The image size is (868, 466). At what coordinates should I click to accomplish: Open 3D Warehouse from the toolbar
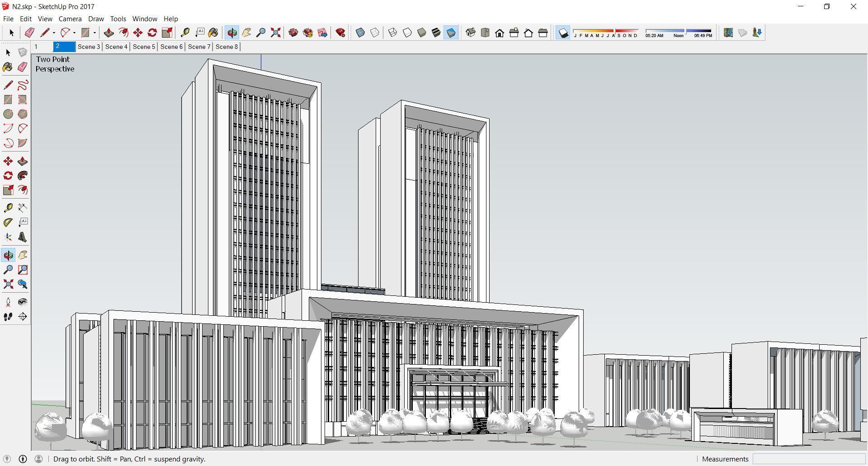293,33
